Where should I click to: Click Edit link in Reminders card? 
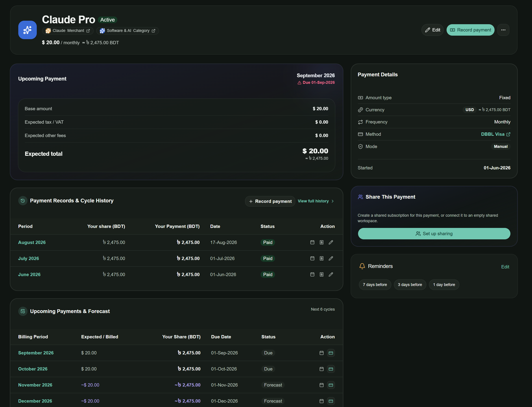click(x=505, y=267)
